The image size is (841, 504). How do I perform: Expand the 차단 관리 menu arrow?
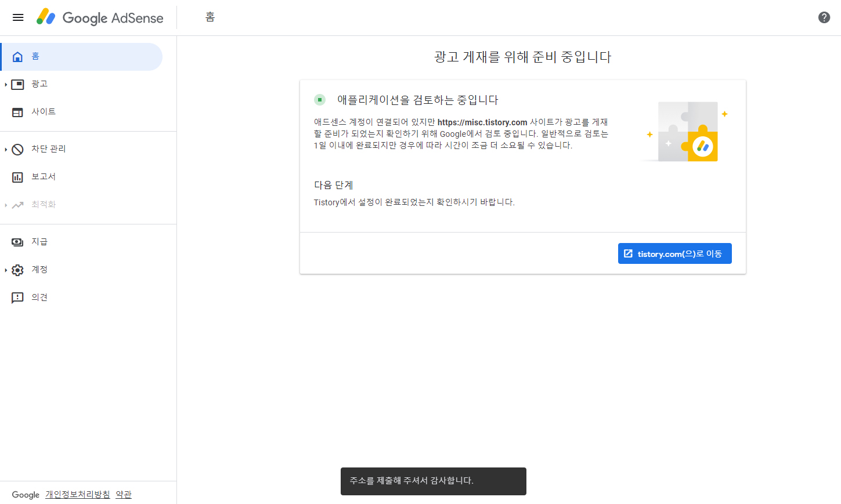(x=6, y=150)
